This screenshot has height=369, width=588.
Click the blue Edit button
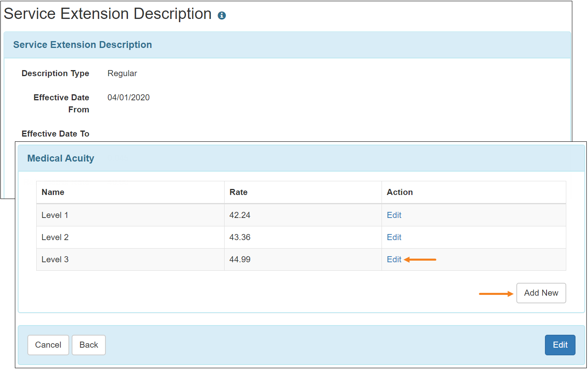pyautogui.click(x=560, y=345)
